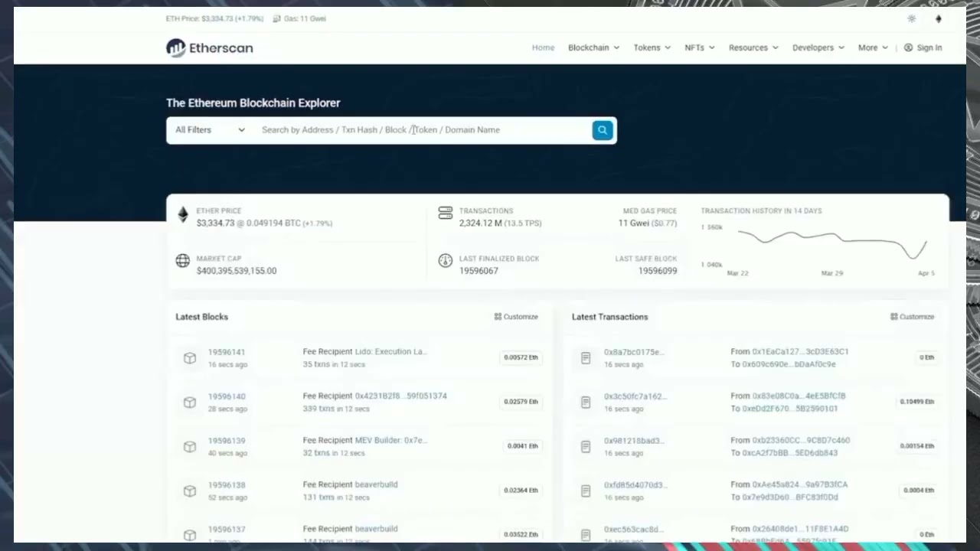The width and height of the screenshot is (980, 551).
Task: Click document icon for transaction 0x981218bad3
Action: coord(586,446)
